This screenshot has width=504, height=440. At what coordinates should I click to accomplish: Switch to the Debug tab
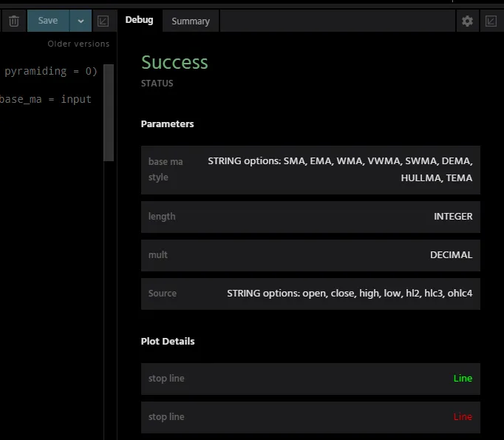point(139,20)
